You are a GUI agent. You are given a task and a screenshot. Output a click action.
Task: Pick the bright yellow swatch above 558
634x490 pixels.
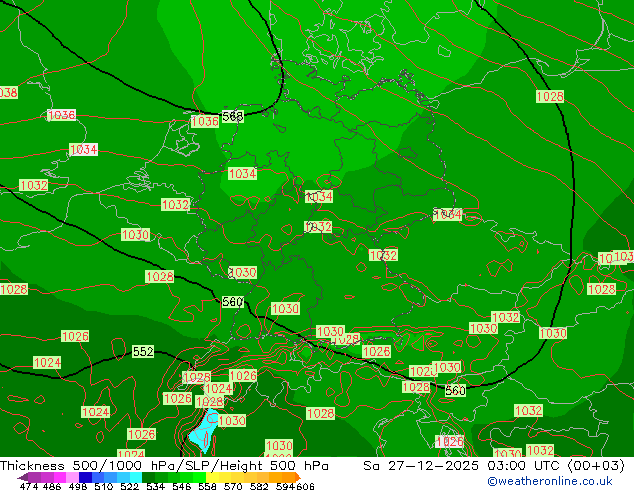(212, 477)
